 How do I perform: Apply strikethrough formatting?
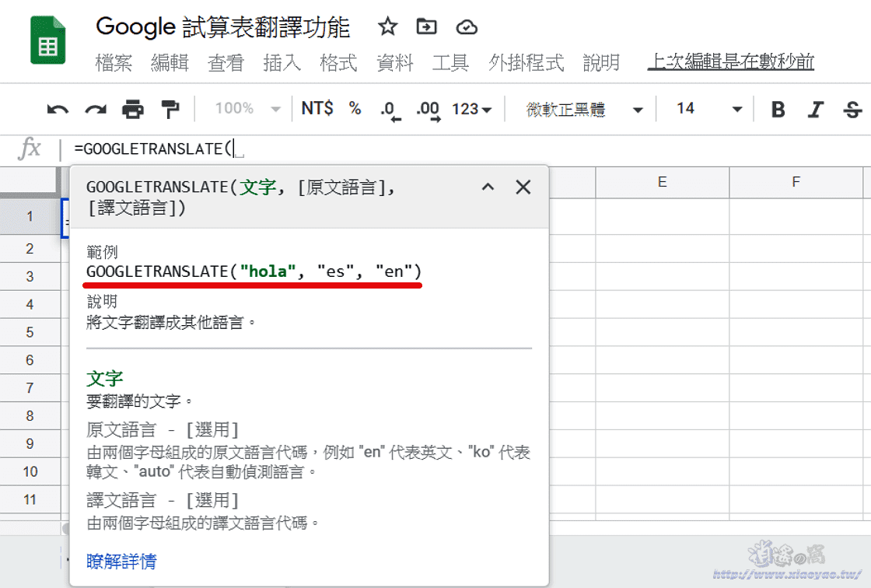pos(852,109)
